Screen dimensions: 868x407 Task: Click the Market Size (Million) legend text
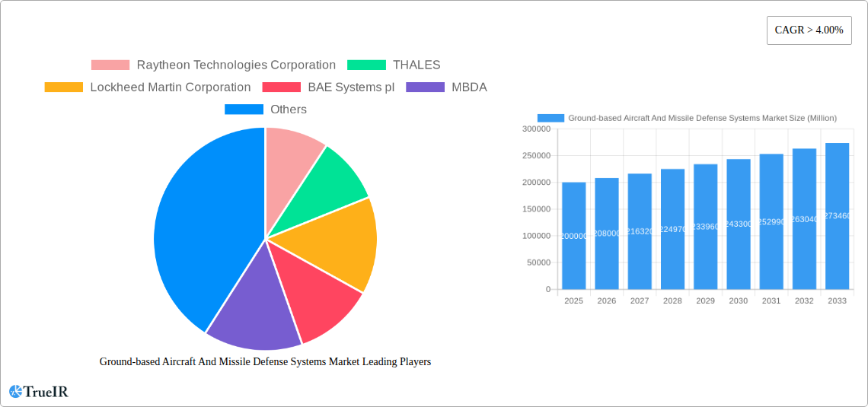(703, 118)
